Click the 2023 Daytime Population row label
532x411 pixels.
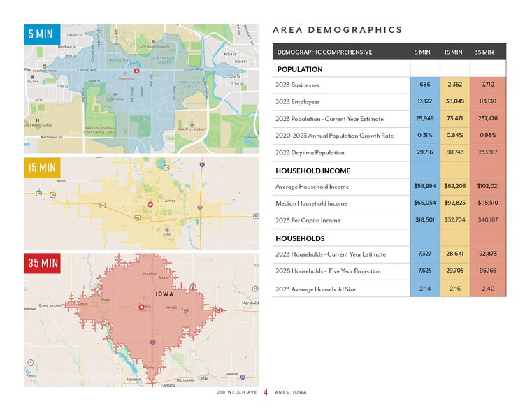[x=310, y=152]
